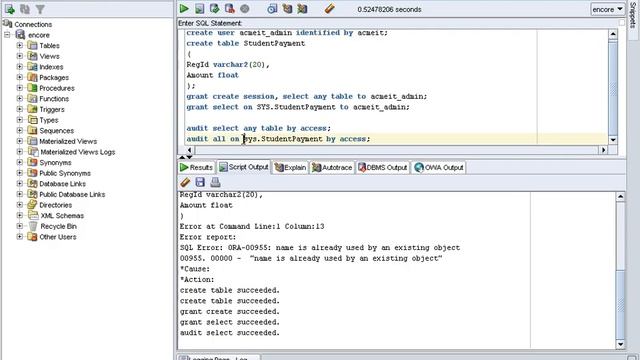The width and height of the screenshot is (640, 360).
Task: Expand the Tables node
Action: point(20,45)
